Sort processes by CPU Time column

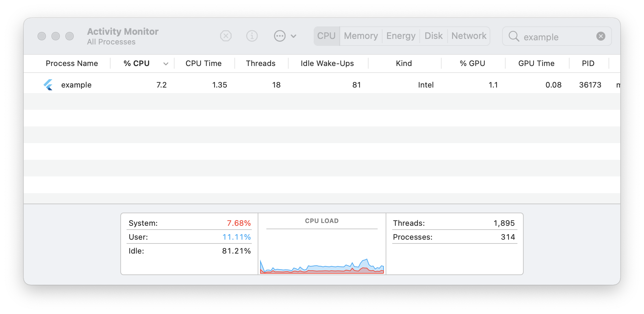[203, 63]
